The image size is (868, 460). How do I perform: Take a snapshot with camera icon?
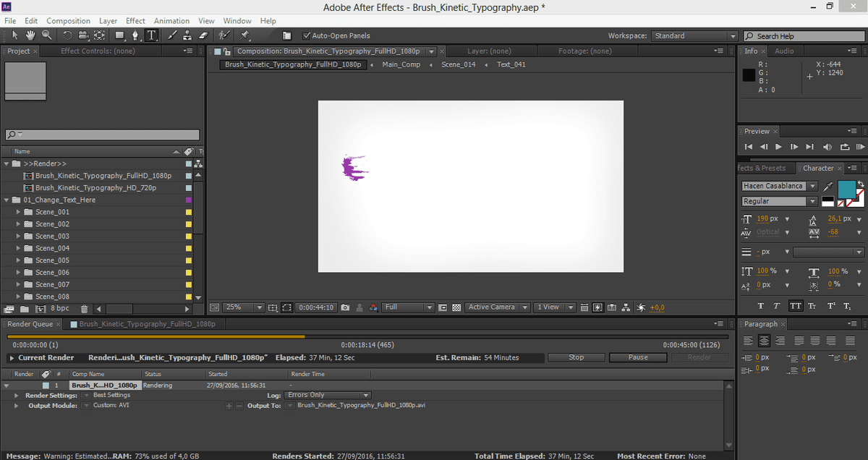click(x=346, y=307)
